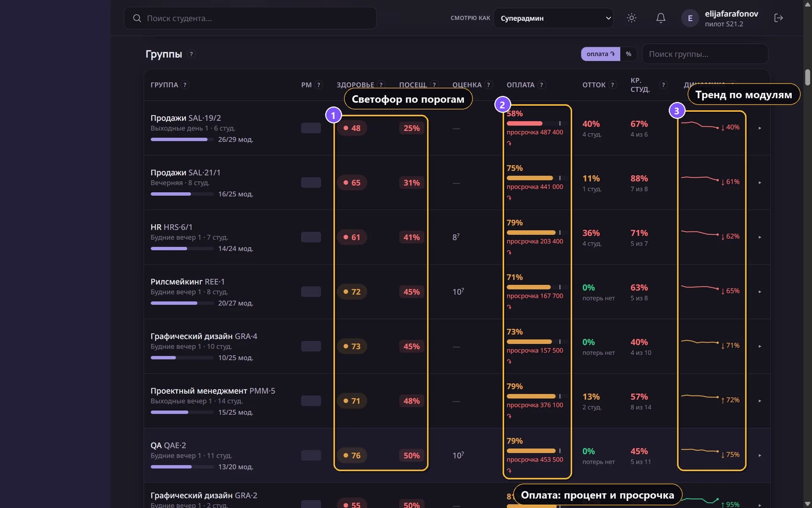Sort by Здоровье column header
Screen dimensions: 812x508
point(355,85)
